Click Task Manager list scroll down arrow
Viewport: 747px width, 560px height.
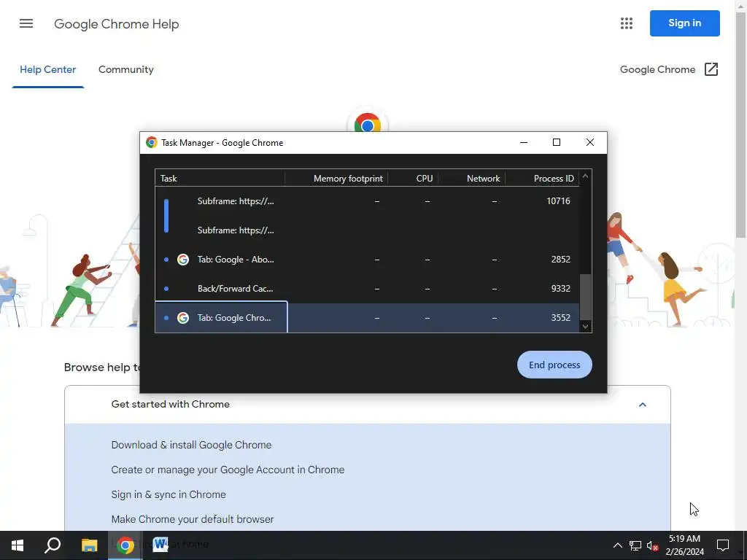click(x=586, y=327)
